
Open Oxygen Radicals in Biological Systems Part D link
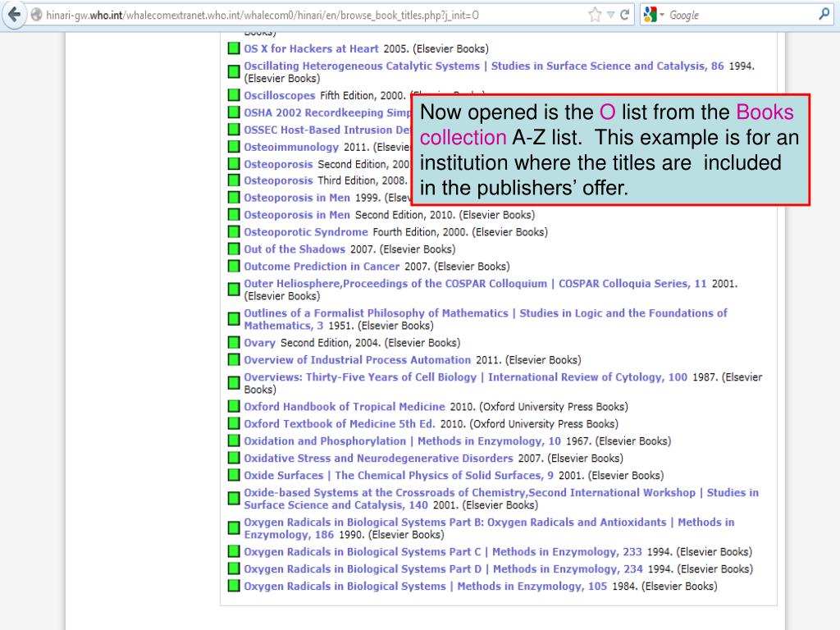[x=444, y=569]
